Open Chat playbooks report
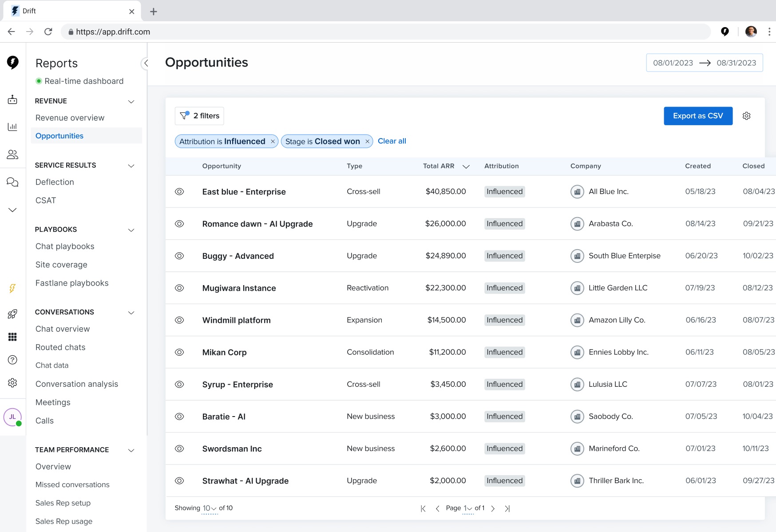Screen dimensions: 776x532 [x=65, y=246]
